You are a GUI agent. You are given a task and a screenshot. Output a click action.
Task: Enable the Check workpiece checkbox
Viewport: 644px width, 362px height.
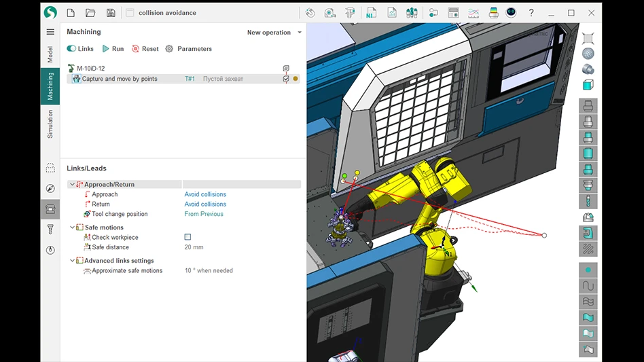[x=187, y=237]
